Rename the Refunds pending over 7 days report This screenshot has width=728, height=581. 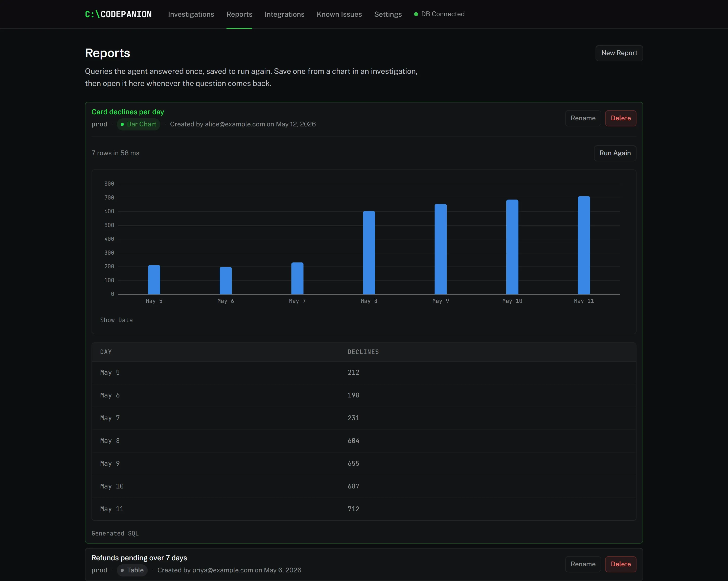(x=583, y=564)
